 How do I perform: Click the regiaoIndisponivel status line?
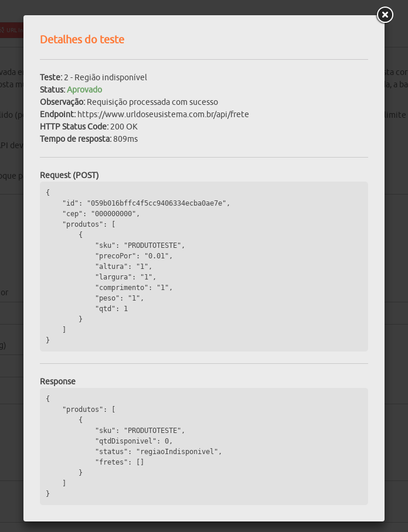pyautogui.click(x=158, y=452)
